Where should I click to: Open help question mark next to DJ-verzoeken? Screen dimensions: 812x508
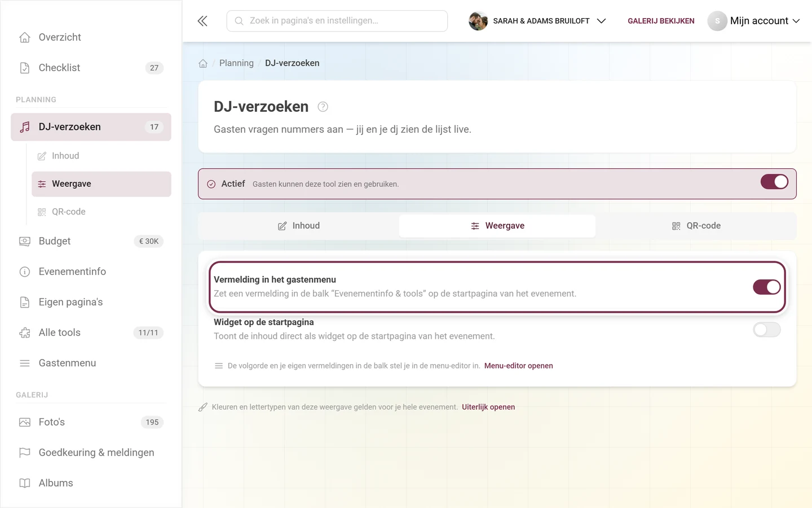coord(323,107)
